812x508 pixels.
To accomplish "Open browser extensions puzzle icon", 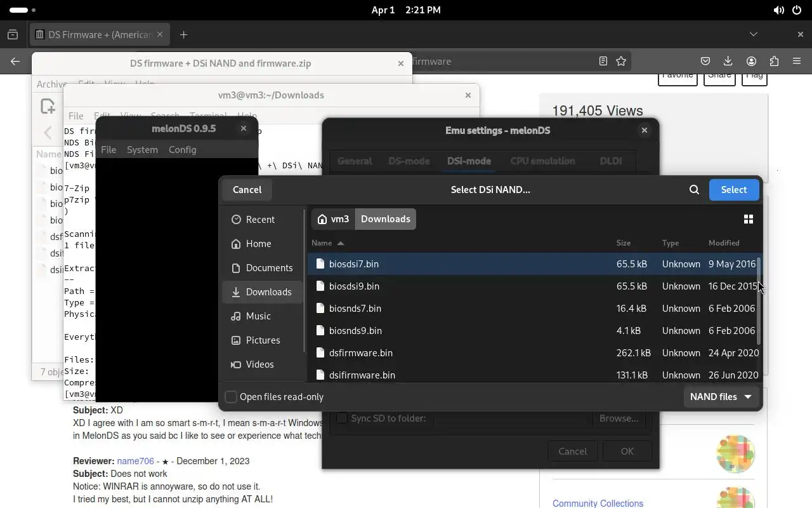I will click(774, 61).
